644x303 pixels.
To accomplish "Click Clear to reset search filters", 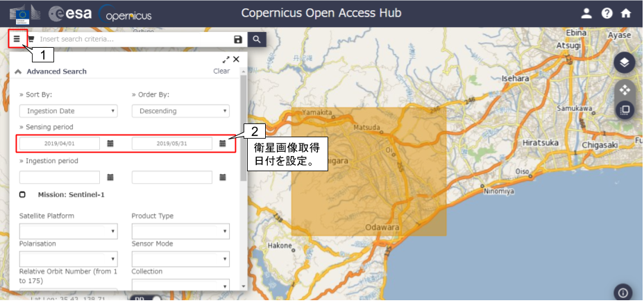I will click(x=221, y=71).
